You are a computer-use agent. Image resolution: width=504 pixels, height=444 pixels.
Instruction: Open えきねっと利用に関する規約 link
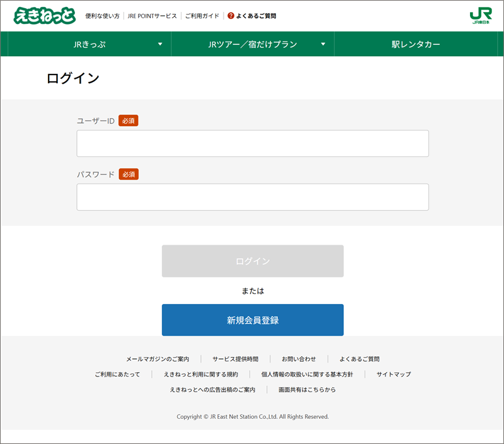(201, 374)
